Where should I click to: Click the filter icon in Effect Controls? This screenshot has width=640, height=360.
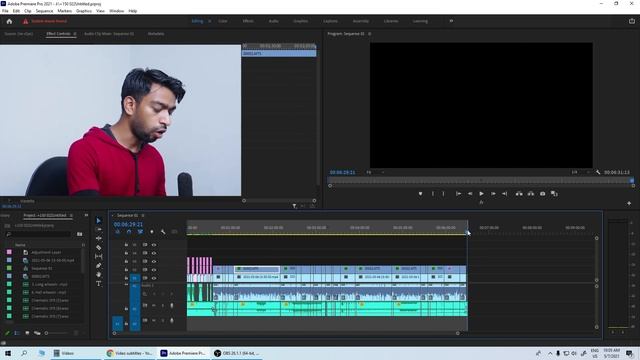click(x=294, y=206)
